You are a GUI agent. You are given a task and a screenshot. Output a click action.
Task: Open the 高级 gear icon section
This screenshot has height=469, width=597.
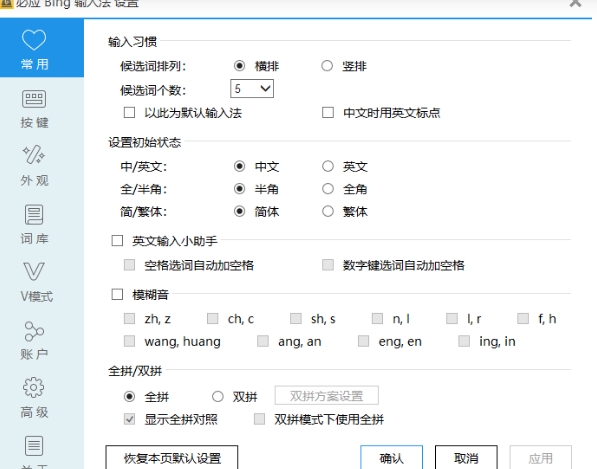click(x=34, y=388)
